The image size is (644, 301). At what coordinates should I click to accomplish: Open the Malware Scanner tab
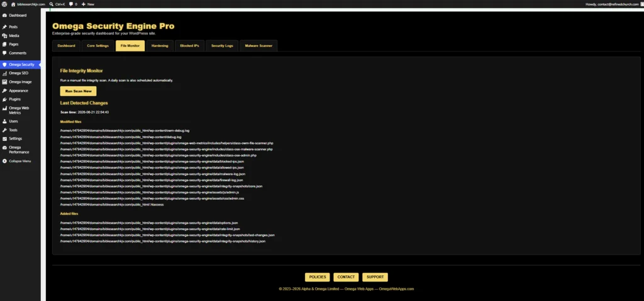pyautogui.click(x=258, y=46)
